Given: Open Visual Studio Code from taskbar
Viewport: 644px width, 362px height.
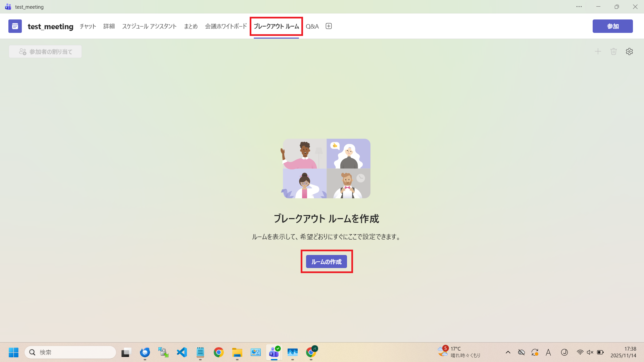Looking at the screenshot, I should [x=182, y=352].
